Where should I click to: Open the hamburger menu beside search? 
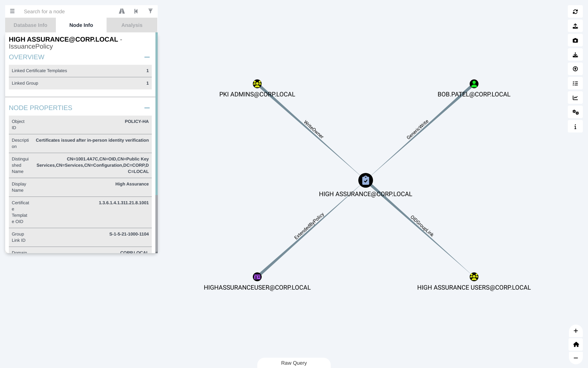12,11
